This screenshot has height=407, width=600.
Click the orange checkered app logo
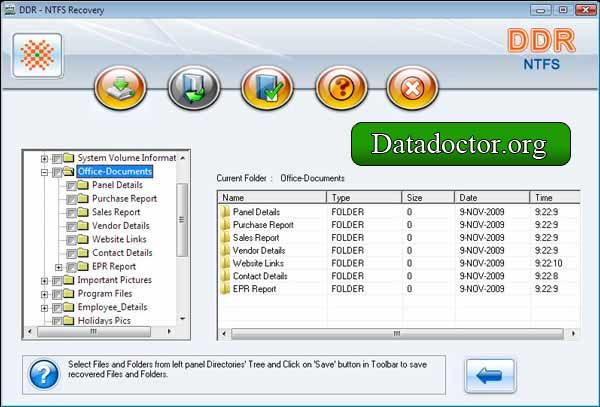coord(37,55)
